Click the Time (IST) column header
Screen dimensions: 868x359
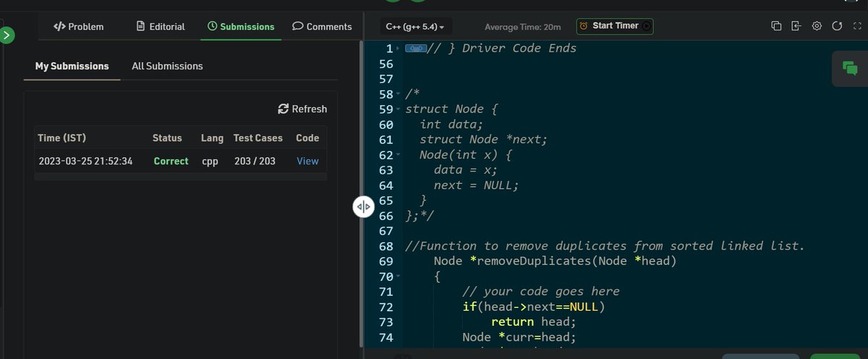61,138
